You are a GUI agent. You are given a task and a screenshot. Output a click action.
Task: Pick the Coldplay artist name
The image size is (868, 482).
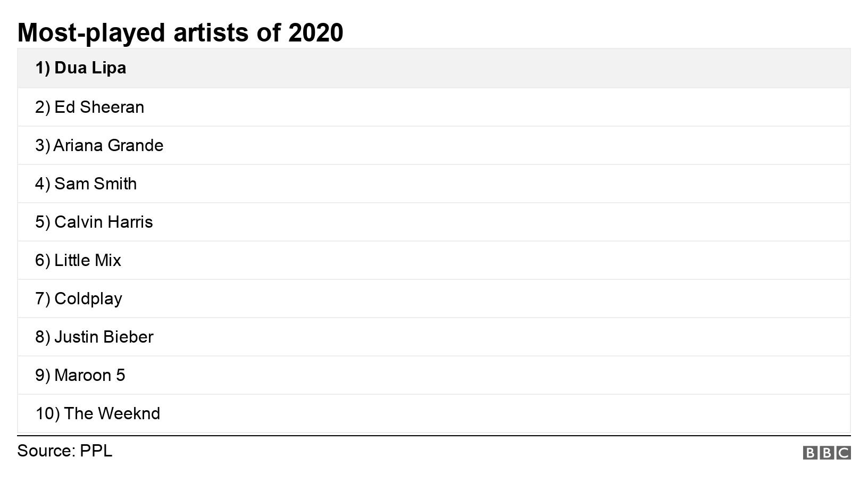[88, 298]
